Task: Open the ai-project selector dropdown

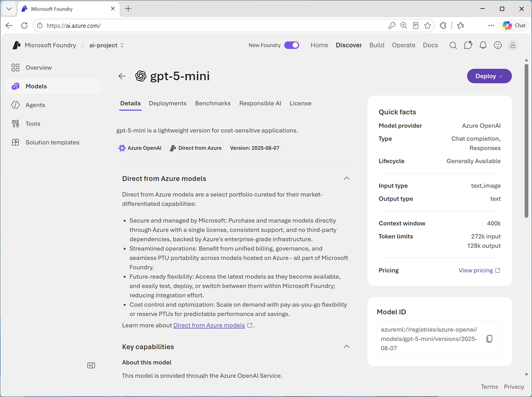Action: (x=106, y=45)
